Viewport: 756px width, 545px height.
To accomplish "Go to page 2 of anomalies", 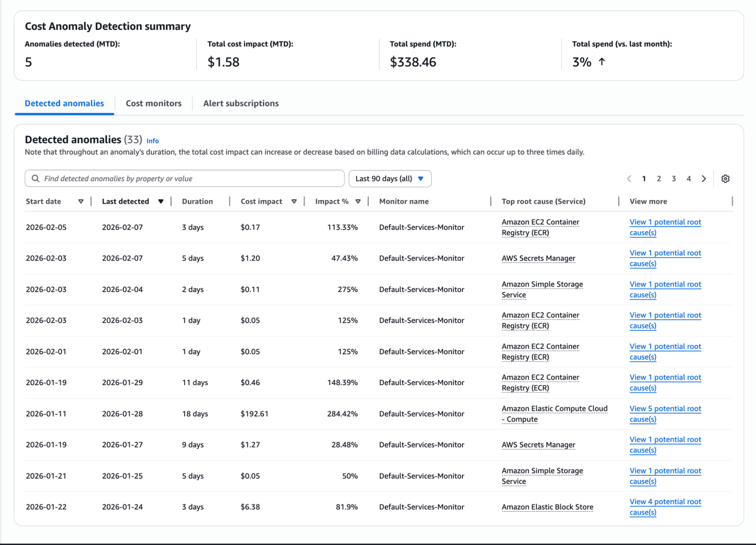I will tap(659, 179).
